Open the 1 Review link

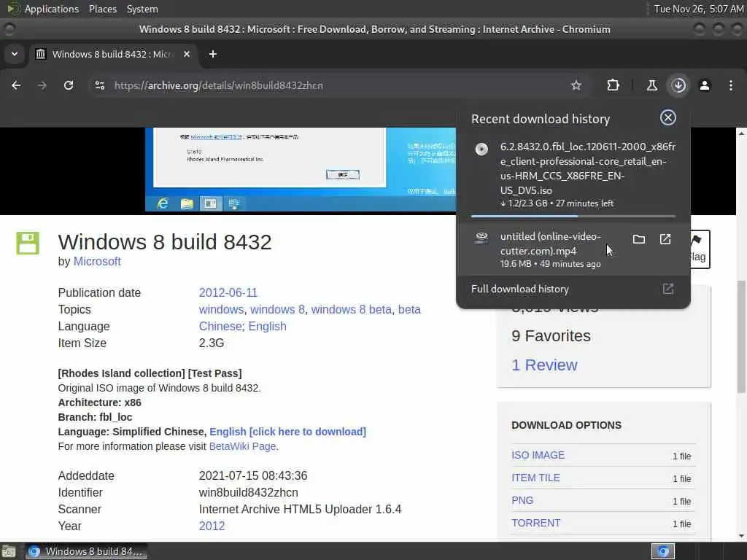pos(544,365)
